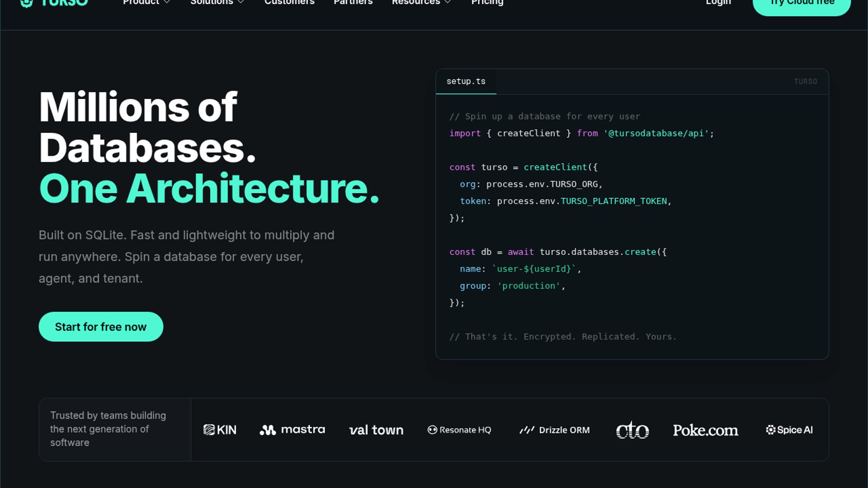Click the Try Cloud free button
This screenshot has width=868, height=488.
point(802,5)
